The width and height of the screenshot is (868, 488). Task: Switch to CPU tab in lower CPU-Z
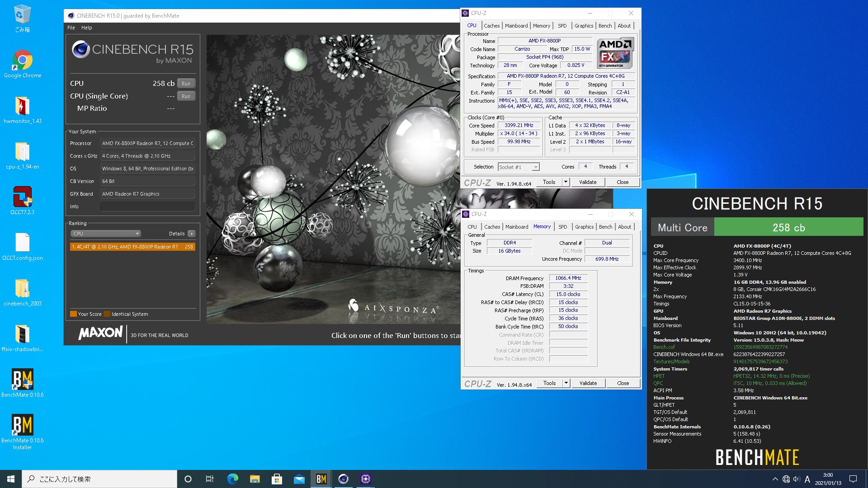coord(472,227)
